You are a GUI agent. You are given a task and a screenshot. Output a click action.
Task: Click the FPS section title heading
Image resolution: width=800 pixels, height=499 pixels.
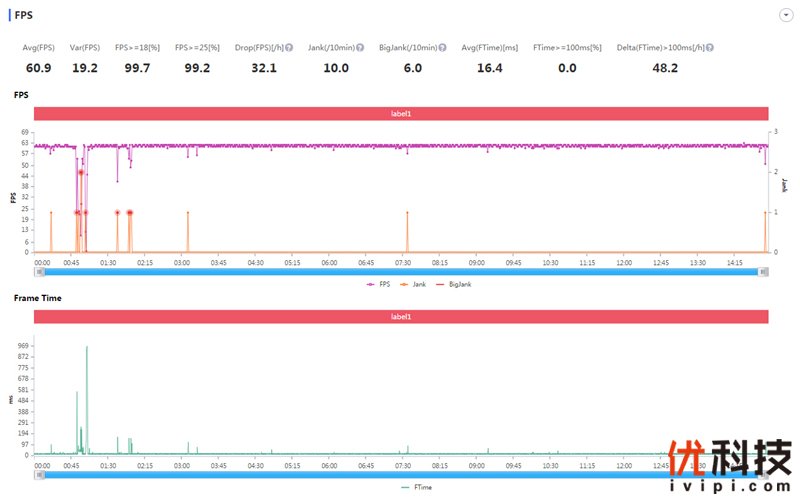22,15
